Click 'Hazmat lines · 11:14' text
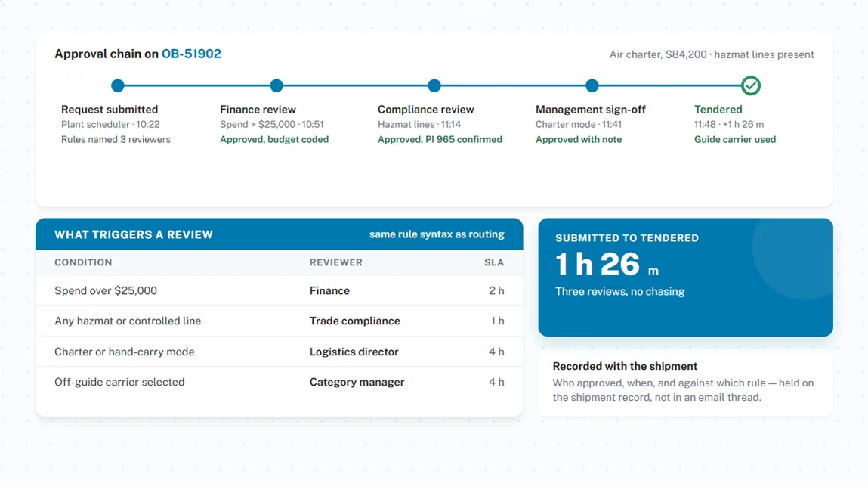 click(419, 124)
